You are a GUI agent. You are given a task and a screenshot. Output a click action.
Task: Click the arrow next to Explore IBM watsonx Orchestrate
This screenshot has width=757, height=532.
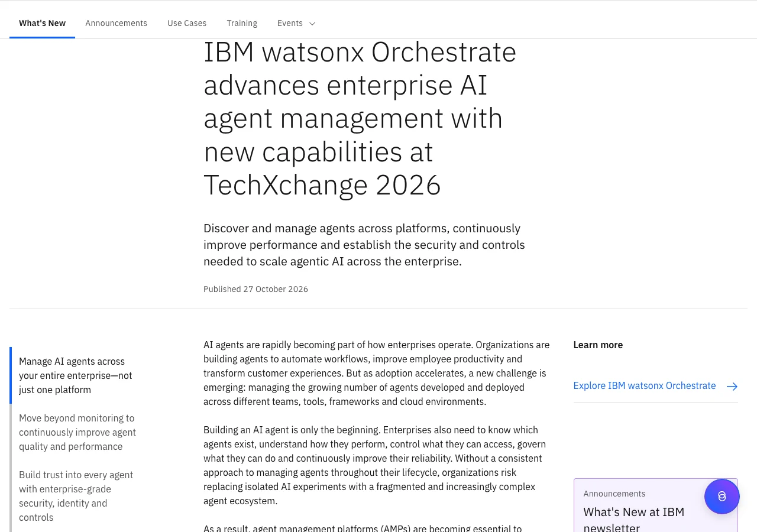click(x=732, y=387)
